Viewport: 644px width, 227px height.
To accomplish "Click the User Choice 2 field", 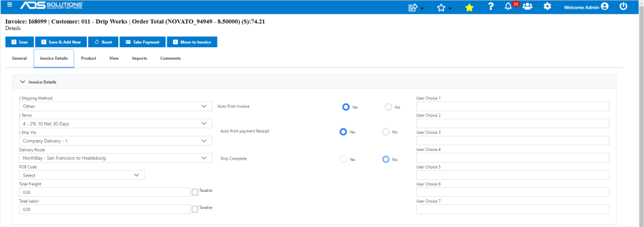I will pos(513,123).
